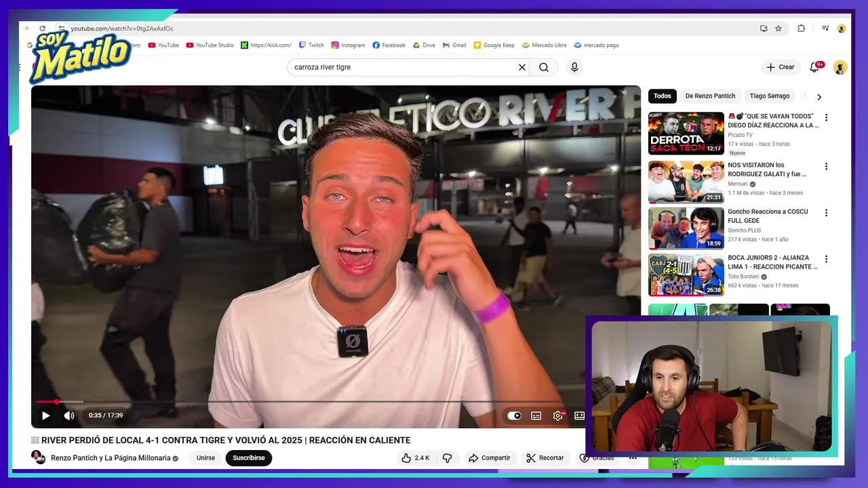
Task: Click the Crear button
Action: (x=781, y=67)
